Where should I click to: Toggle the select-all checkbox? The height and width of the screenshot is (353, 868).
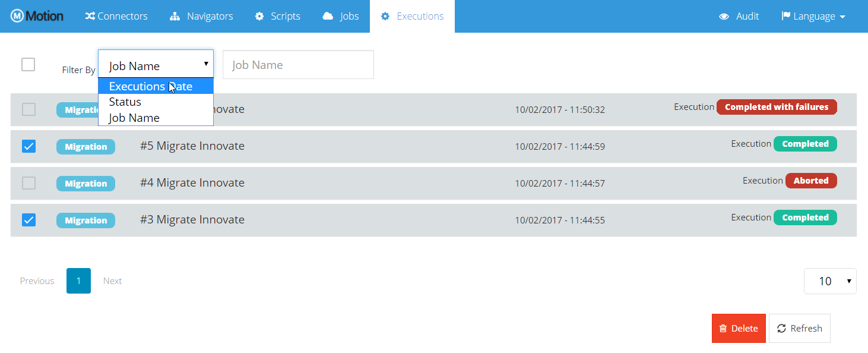coord(28,64)
